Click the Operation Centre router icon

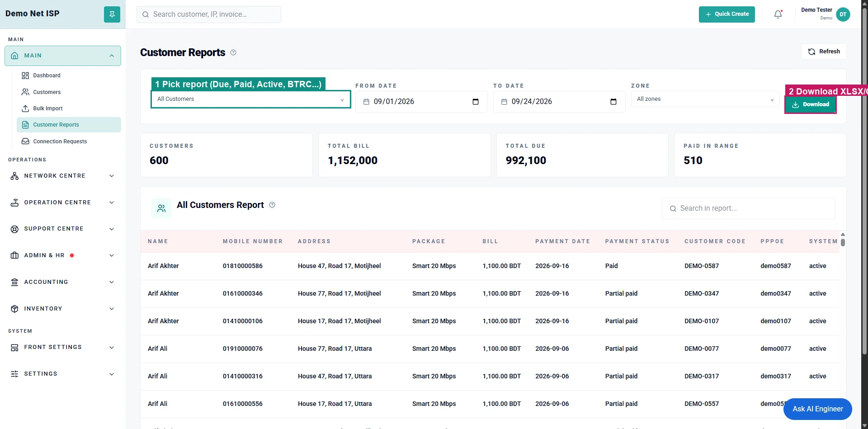(14, 203)
